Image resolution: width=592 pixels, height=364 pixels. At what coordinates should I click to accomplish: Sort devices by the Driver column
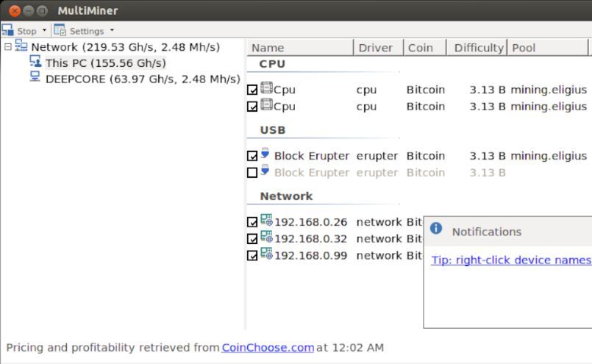tap(375, 48)
